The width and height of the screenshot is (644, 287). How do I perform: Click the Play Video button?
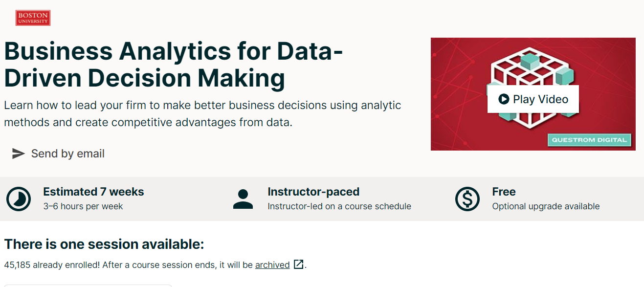(x=533, y=99)
